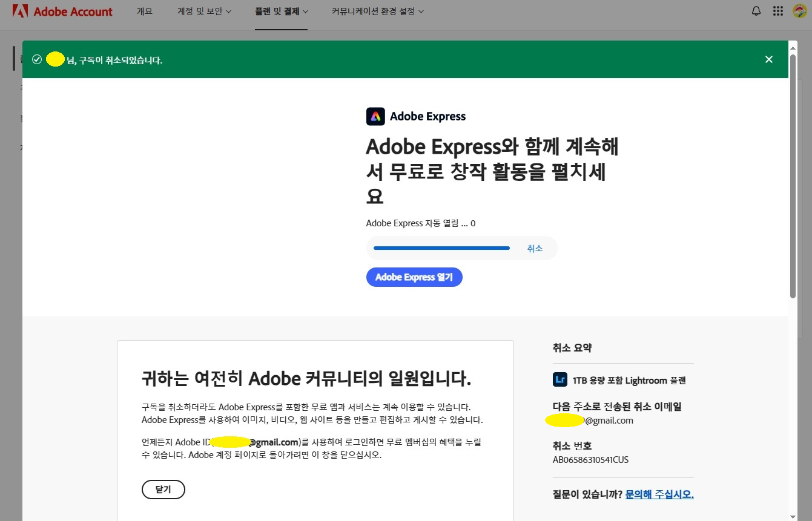Click the Adobe Account logo
Viewport: 812px width, 521px height.
[x=62, y=11]
